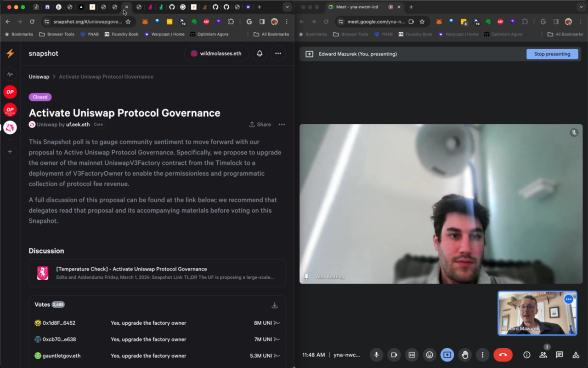Open Foundry Book bookmark in left window
Screen dimensions: 588x368
coord(121,34)
